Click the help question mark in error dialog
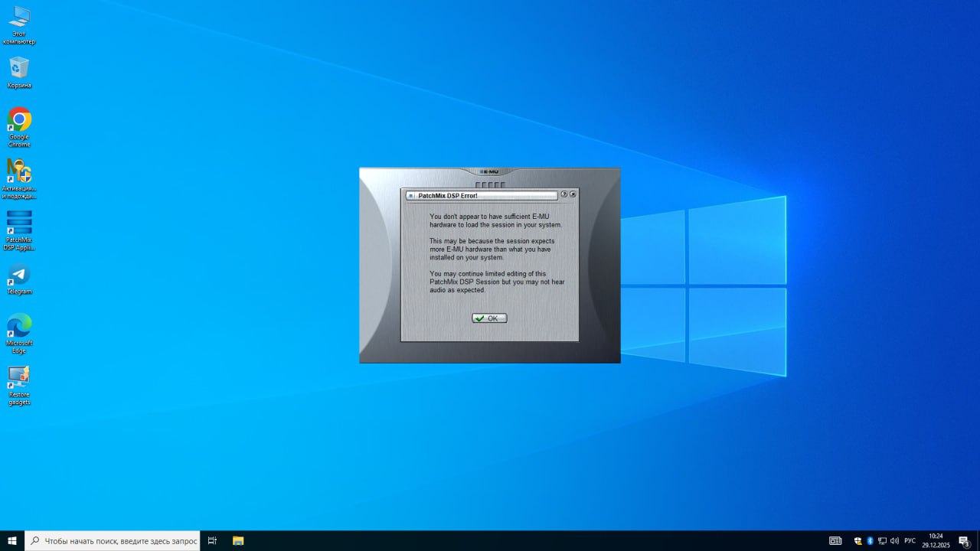This screenshot has width=980, height=551. click(x=564, y=194)
